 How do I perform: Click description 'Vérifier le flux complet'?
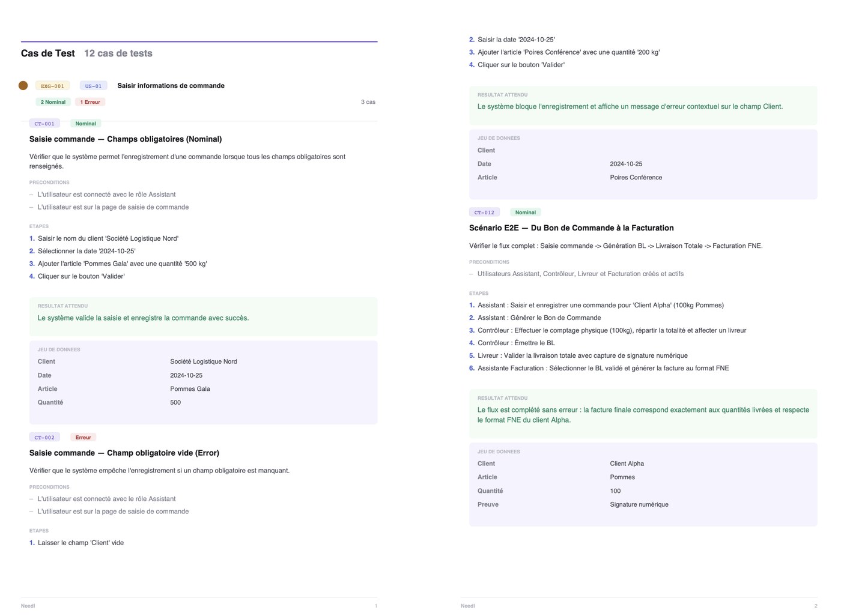[616, 246]
